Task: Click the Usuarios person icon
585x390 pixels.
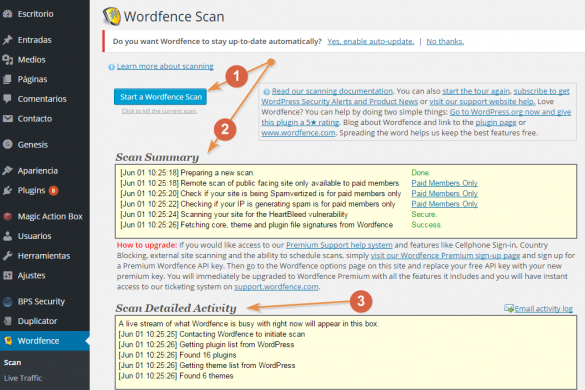Action: click(x=7, y=236)
